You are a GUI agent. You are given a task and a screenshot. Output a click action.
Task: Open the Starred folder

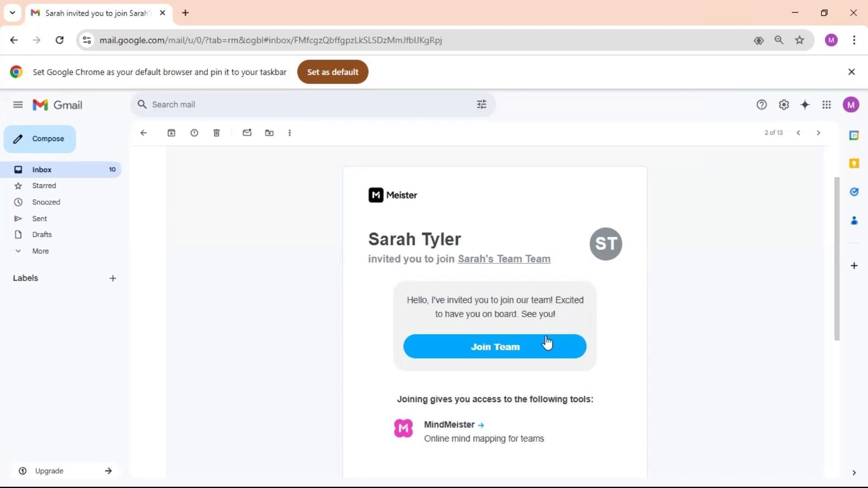click(x=44, y=186)
